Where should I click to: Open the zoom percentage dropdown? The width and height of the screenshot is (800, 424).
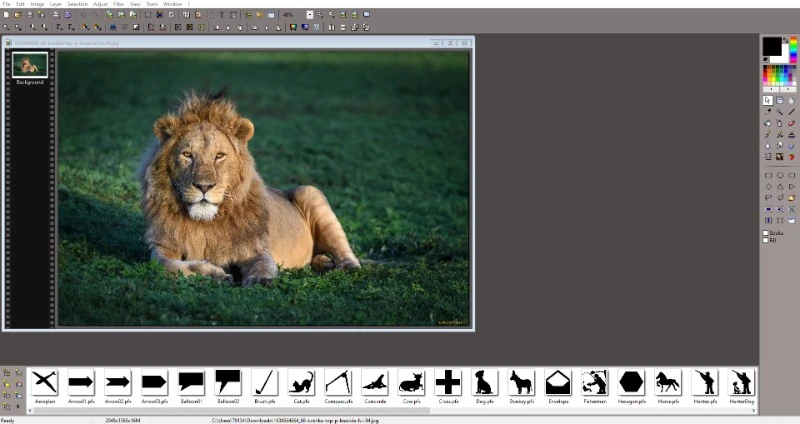coord(309,15)
